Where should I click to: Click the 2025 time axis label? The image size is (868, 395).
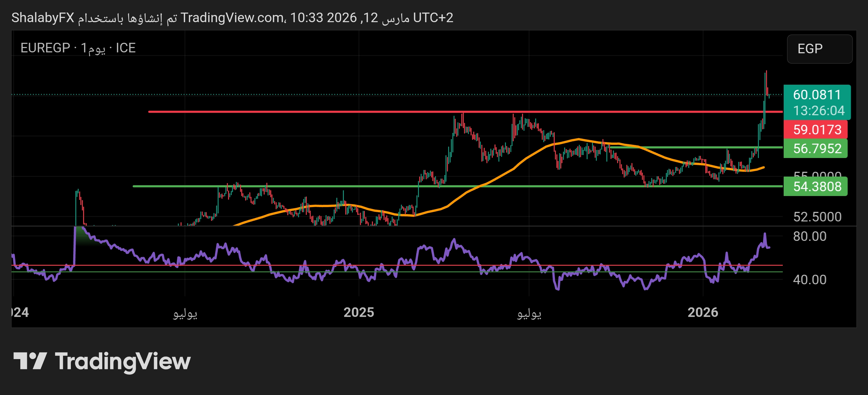tap(359, 312)
